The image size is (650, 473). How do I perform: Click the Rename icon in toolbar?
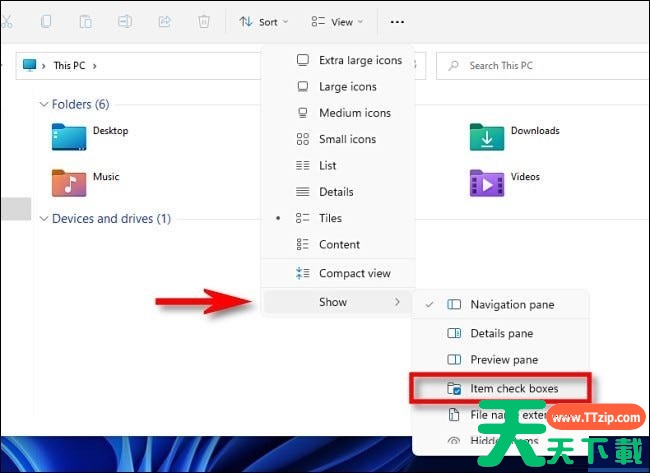point(125,21)
